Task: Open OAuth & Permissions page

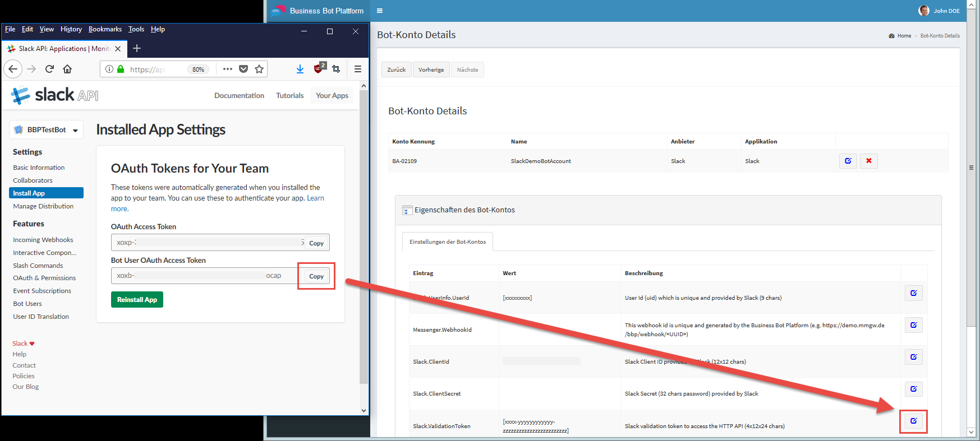Action: tap(44, 278)
